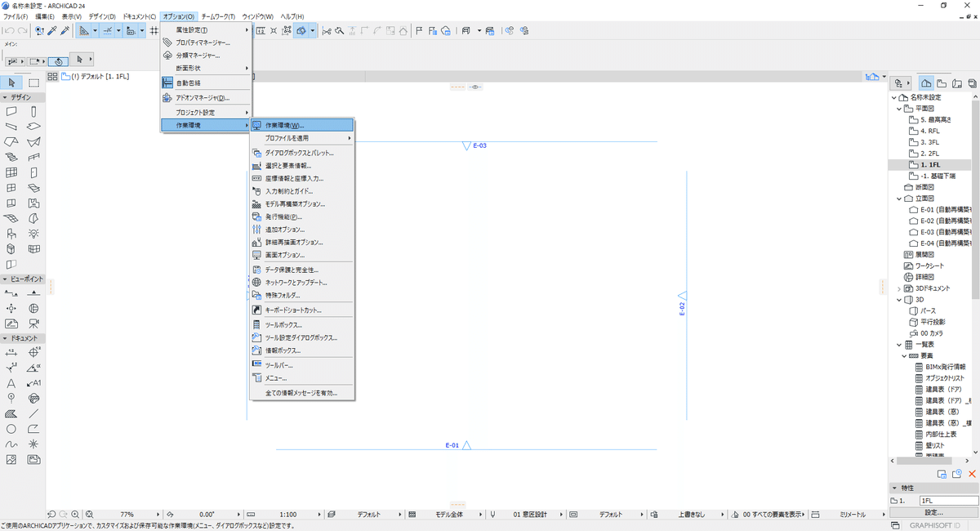Open the ヘルプ(H) menu
980x531 pixels.
[x=292, y=16]
